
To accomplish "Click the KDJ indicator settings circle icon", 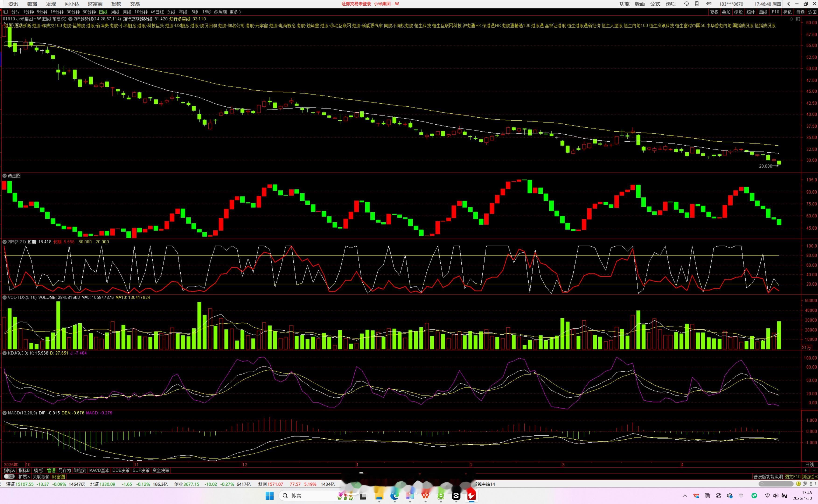I will click(x=5, y=353).
